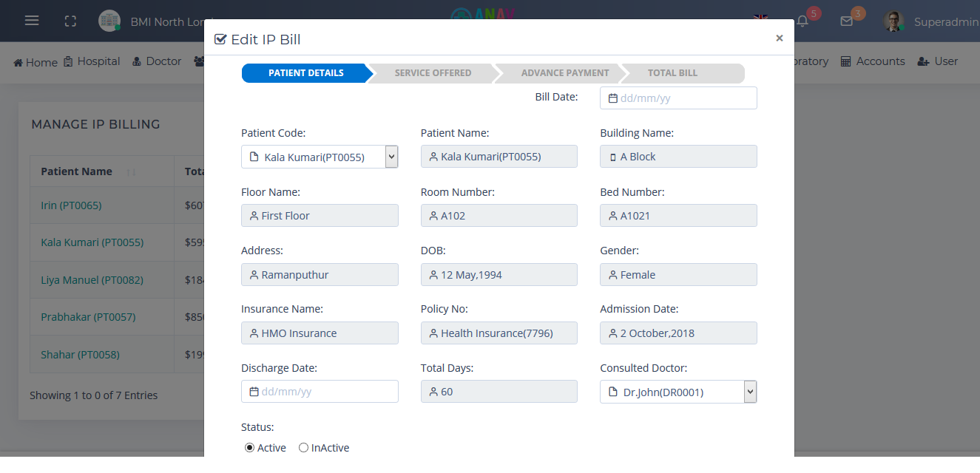Viewport: 980px width, 473px height.
Task: Click the Discharge Date input field
Action: coord(320,391)
